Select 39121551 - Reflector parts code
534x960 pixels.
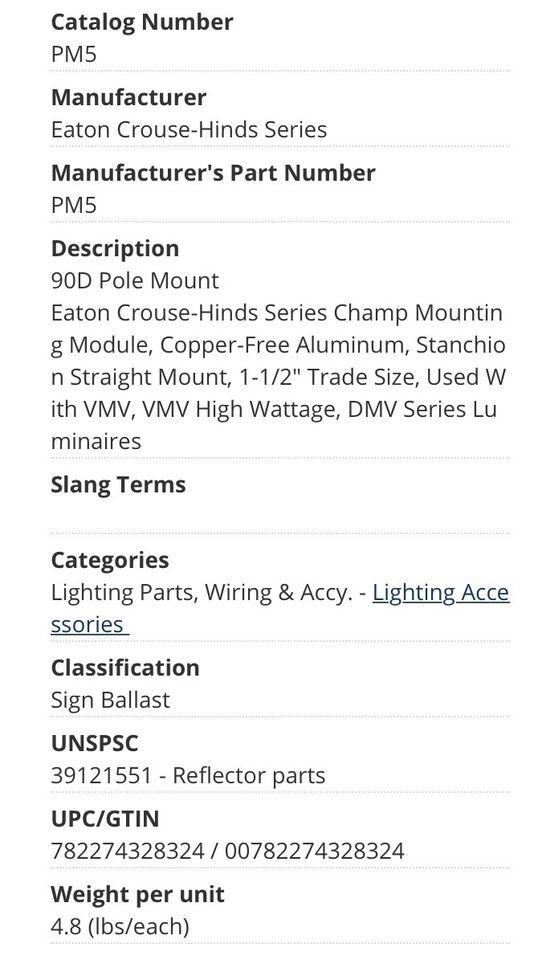tap(188, 776)
